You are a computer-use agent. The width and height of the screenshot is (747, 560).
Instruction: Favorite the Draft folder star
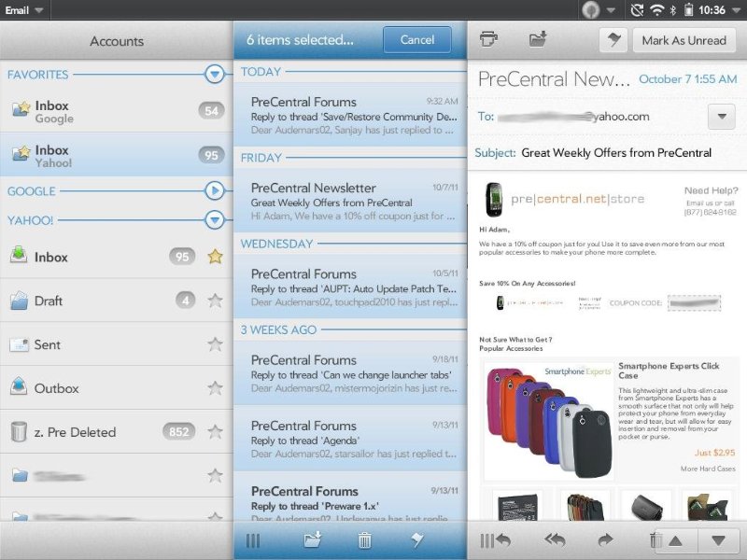tap(216, 300)
